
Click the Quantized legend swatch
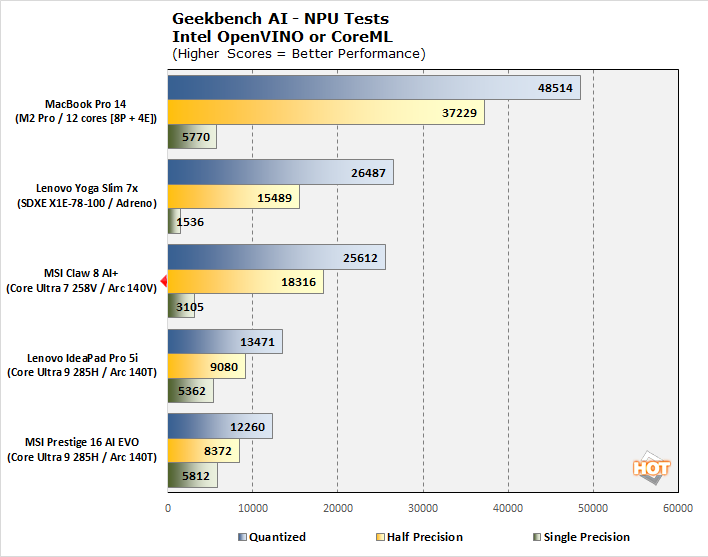pos(242,537)
